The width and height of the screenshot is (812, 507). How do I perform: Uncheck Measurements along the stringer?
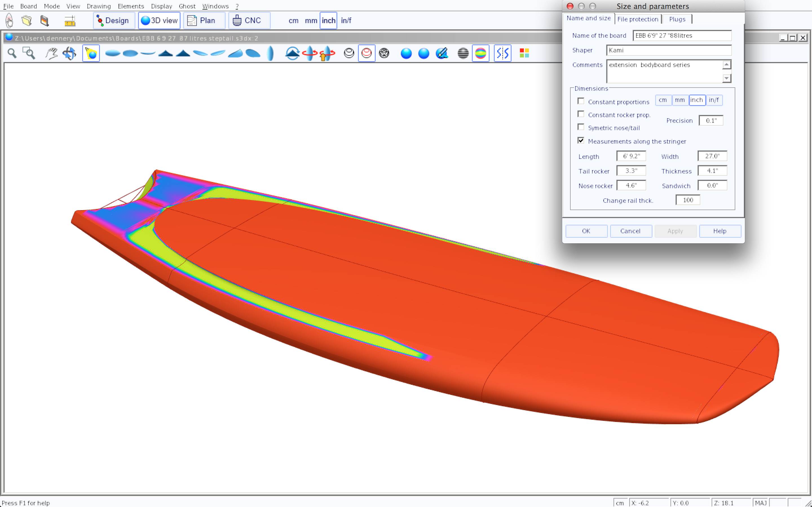click(x=581, y=141)
